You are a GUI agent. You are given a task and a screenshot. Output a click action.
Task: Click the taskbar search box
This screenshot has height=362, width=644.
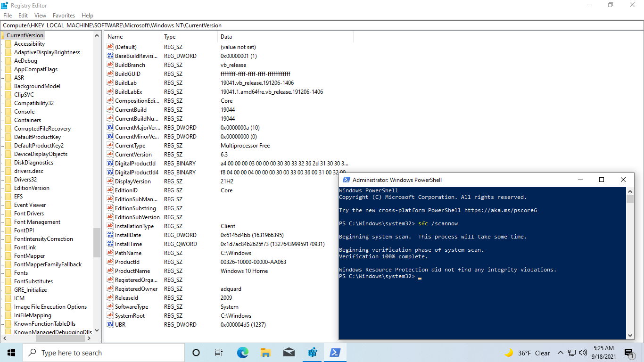[104, 353]
